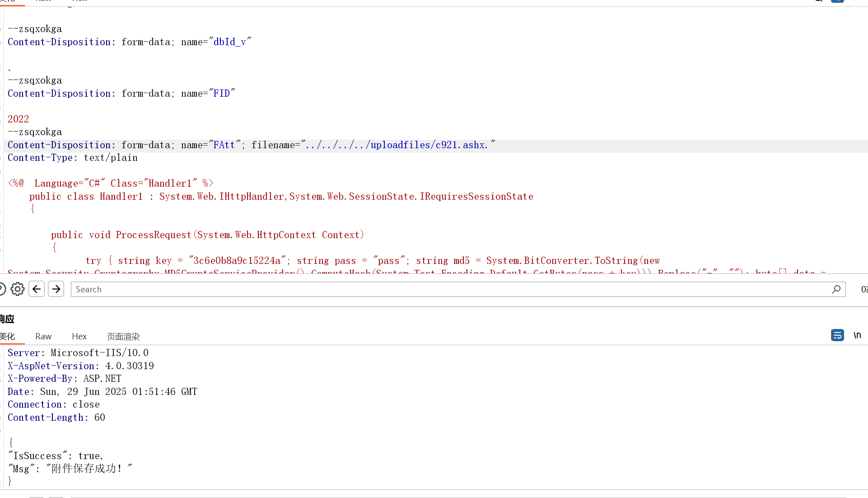The image size is (868, 498).
Task: Toggle show non-printable \n characters
Action: (x=857, y=335)
